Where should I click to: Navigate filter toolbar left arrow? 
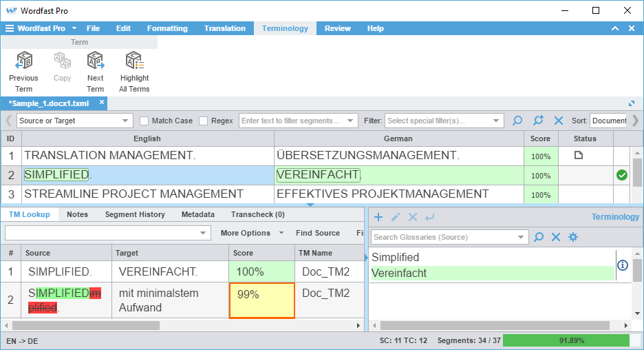click(x=8, y=121)
